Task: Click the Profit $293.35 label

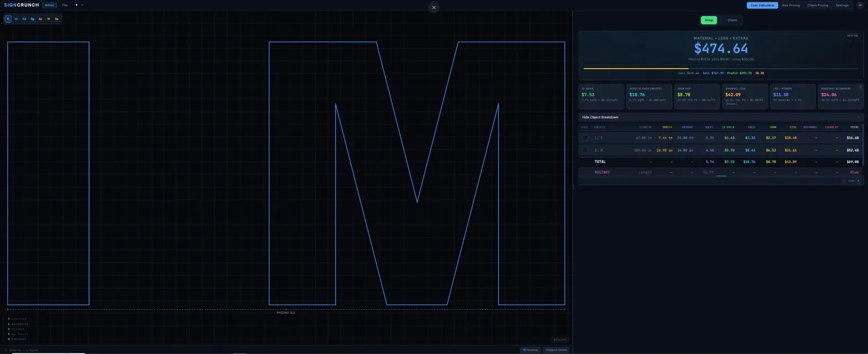Action: 740,73
